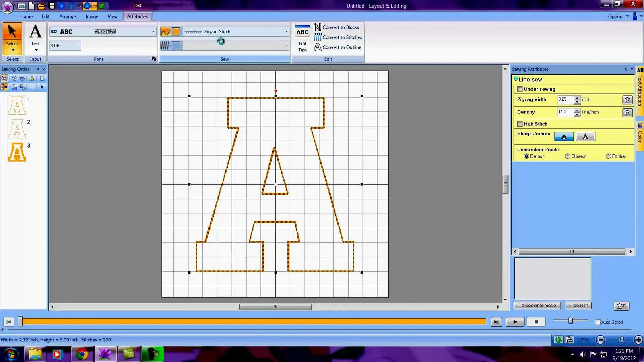Click the lock icon in Sewing Order panel
Viewport: 644px width, 362px height.
coord(32,78)
